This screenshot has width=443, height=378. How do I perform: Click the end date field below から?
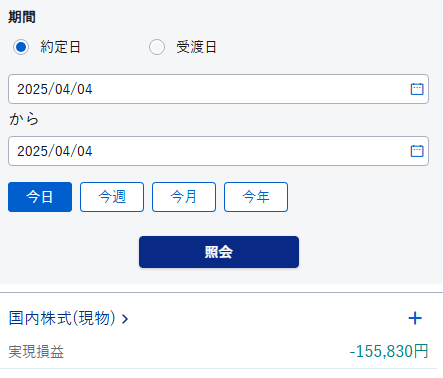(x=218, y=151)
